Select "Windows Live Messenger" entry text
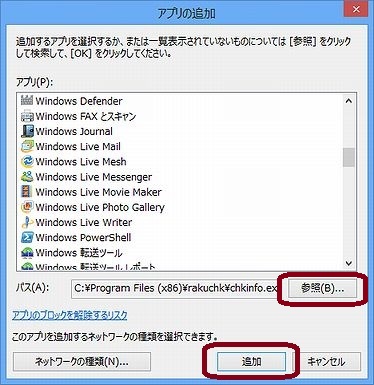Viewport: 374px width, 385px height. [94, 177]
